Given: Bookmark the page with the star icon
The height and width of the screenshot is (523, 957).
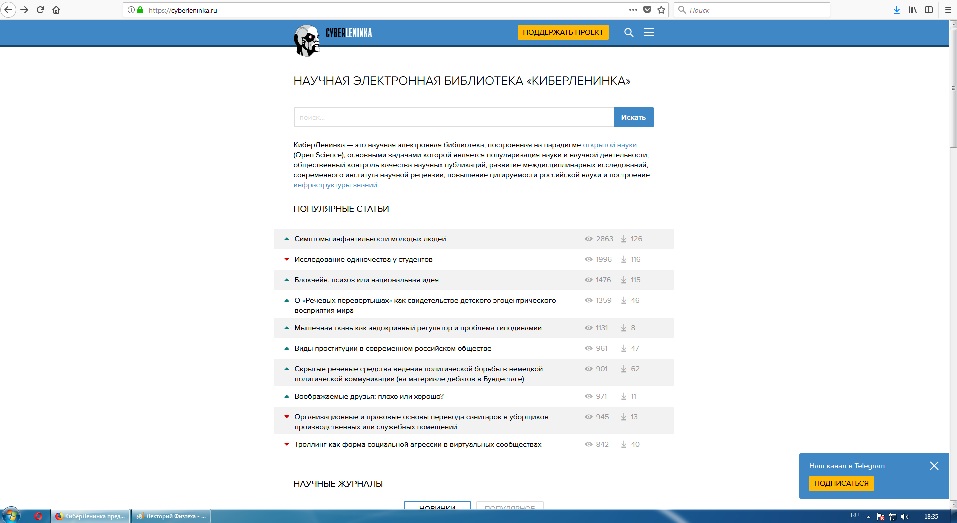Looking at the screenshot, I should pyautogui.click(x=662, y=9).
